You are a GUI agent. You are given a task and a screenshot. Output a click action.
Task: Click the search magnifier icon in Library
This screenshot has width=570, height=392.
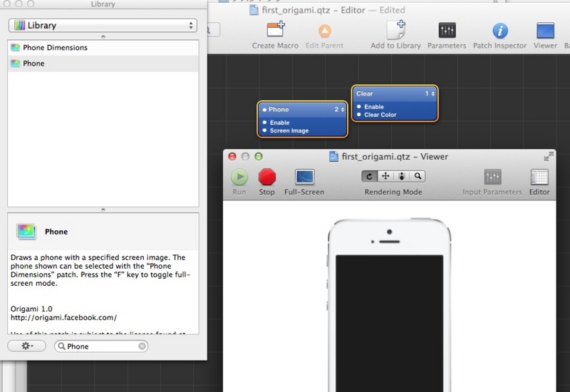[x=62, y=346]
